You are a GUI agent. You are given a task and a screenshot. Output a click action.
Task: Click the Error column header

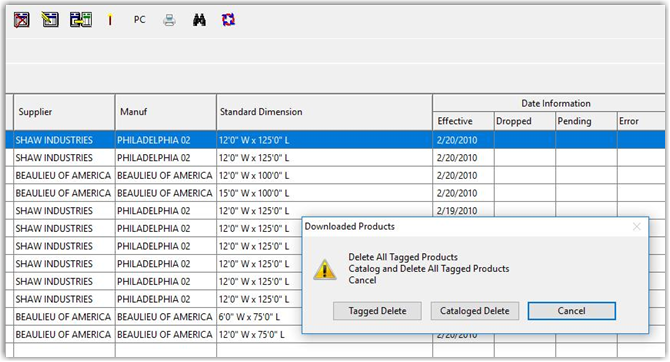641,121
